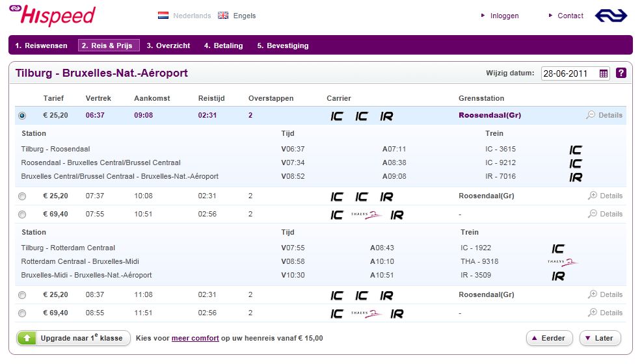
Task: Click the British flag icon
Action: click(223, 16)
